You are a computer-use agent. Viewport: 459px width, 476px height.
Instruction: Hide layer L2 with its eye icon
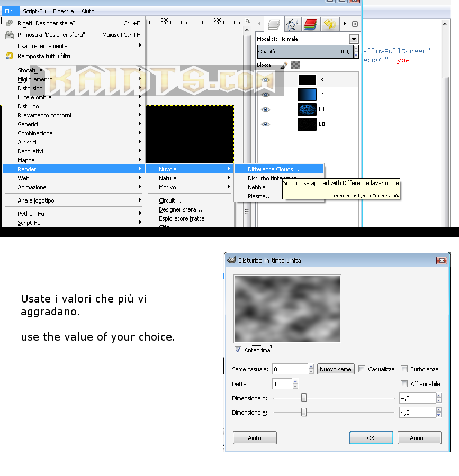265,95
